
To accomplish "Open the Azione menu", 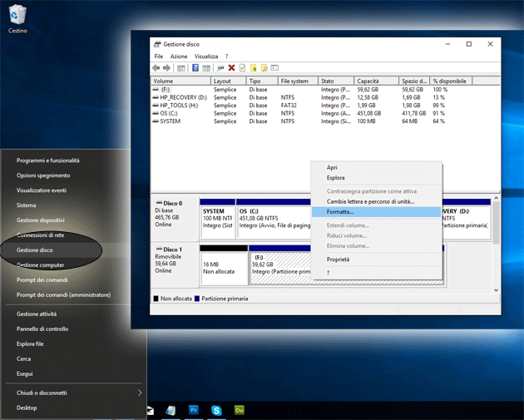I will [x=179, y=56].
